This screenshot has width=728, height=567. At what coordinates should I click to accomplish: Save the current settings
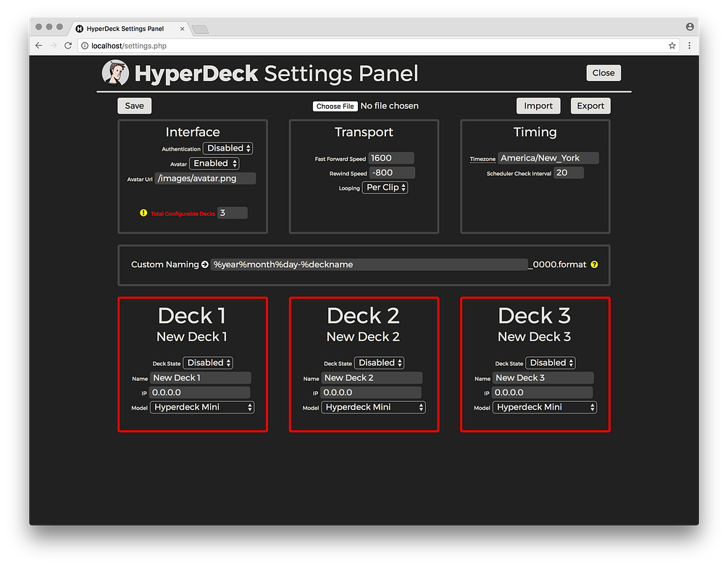[134, 105]
